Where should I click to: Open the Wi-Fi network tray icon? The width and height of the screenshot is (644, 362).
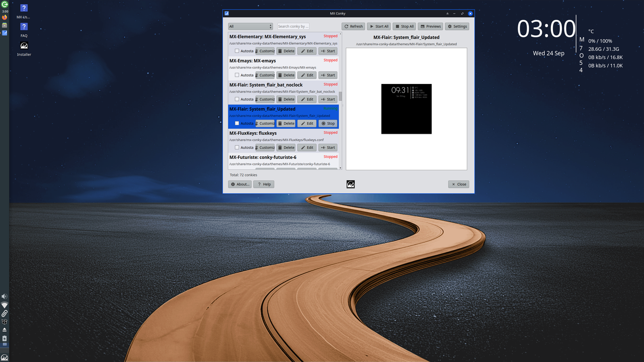coord(5,305)
